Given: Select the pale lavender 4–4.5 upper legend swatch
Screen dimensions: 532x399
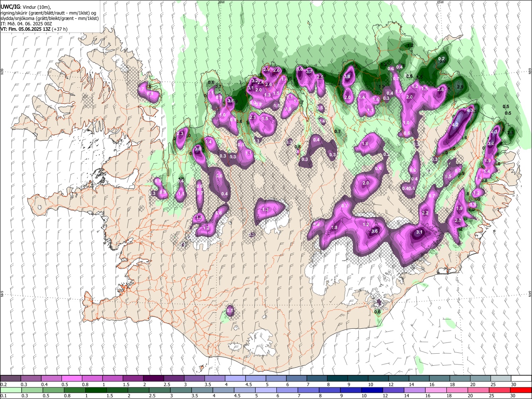Looking at the screenshot, I should pos(234,378).
